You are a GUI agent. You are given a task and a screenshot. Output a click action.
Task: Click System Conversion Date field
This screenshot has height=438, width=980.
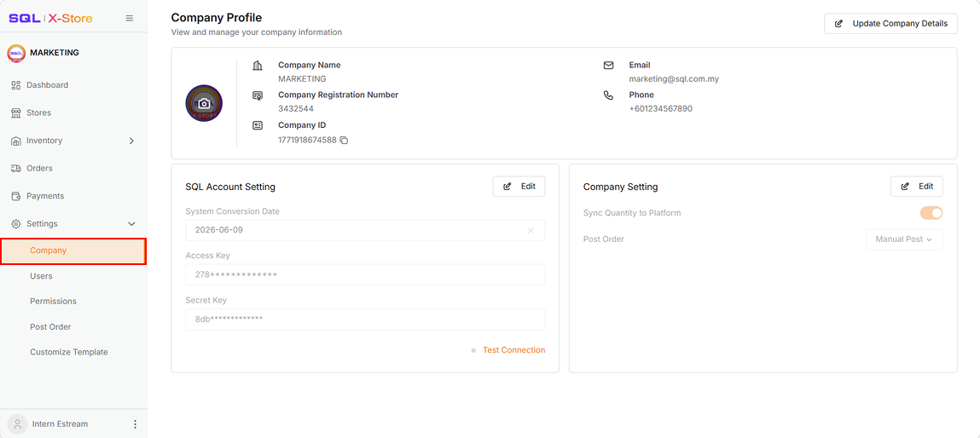tap(365, 231)
